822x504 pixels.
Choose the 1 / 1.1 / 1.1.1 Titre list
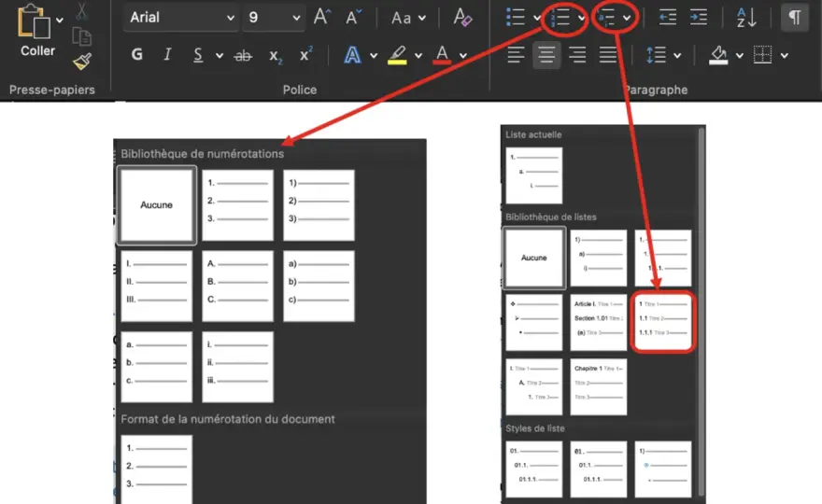tap(662, 322)
